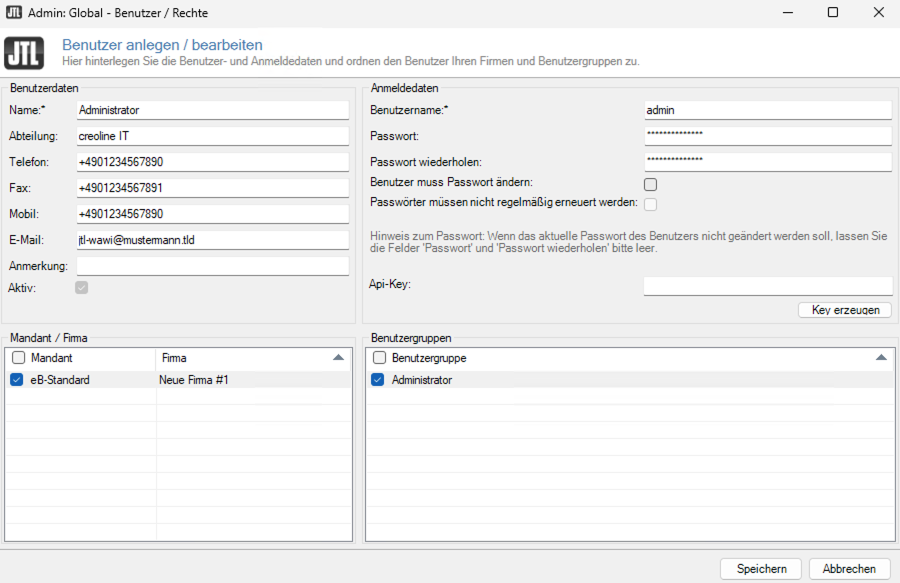Uncheck the eB-Standard Mandant checkbox

[x=17, y=380]
